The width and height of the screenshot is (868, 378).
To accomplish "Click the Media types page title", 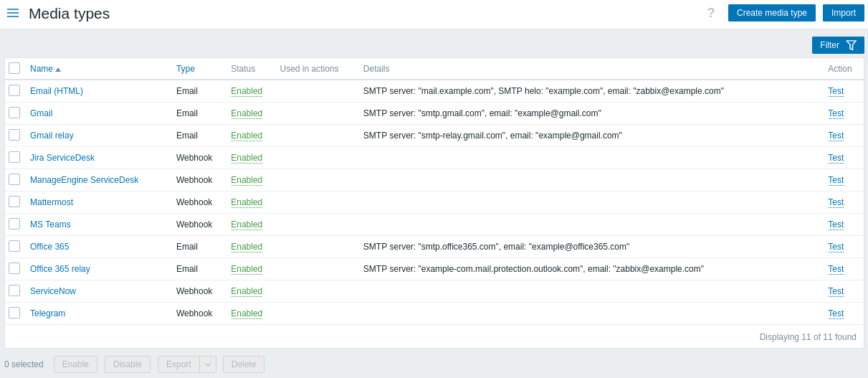I will coord(70,14).
